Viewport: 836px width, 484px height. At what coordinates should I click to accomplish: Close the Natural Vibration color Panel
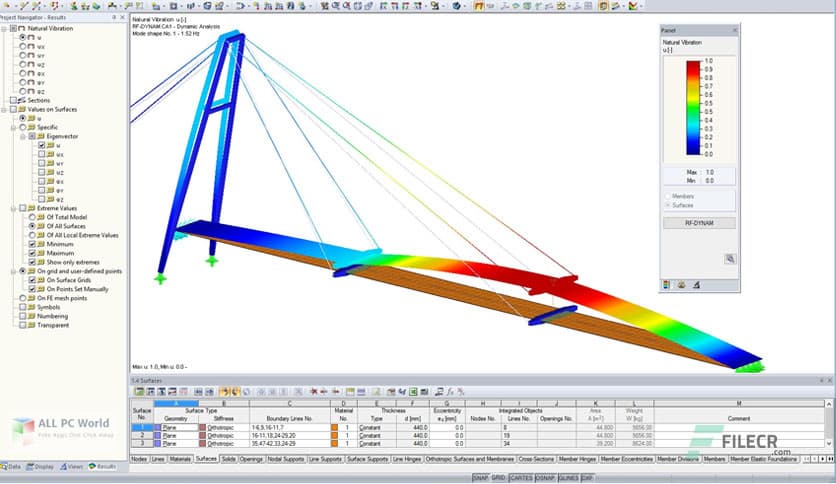tap(735, 30)
